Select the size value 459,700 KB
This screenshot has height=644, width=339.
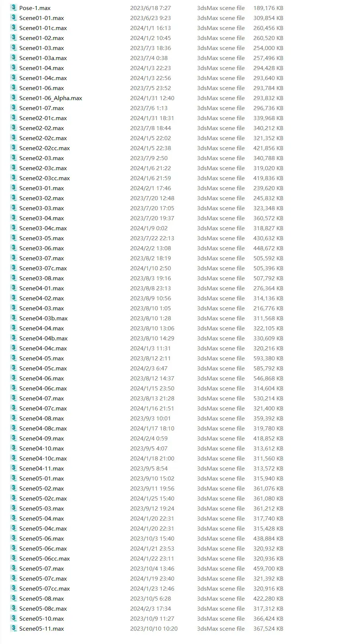coord(268,568)
